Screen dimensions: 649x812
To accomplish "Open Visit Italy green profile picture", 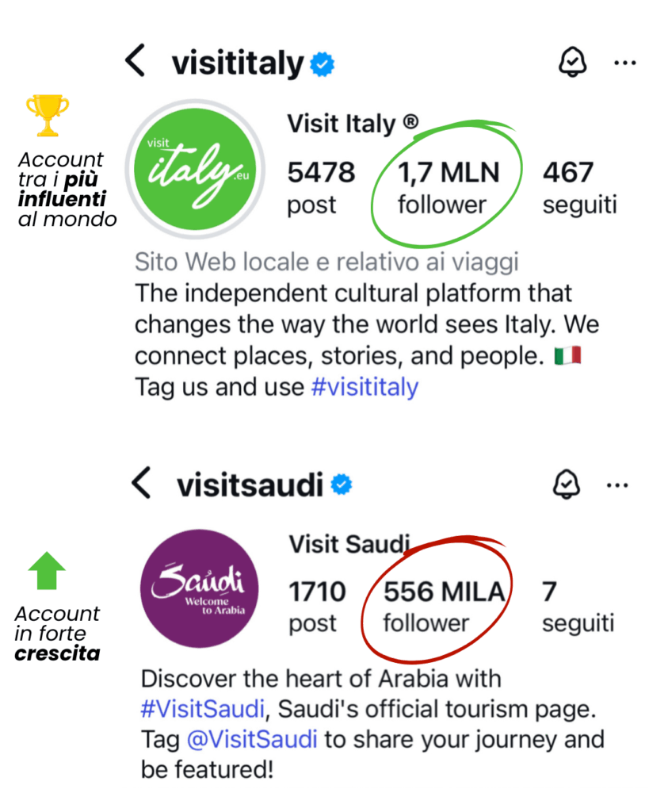I will 195,169.
